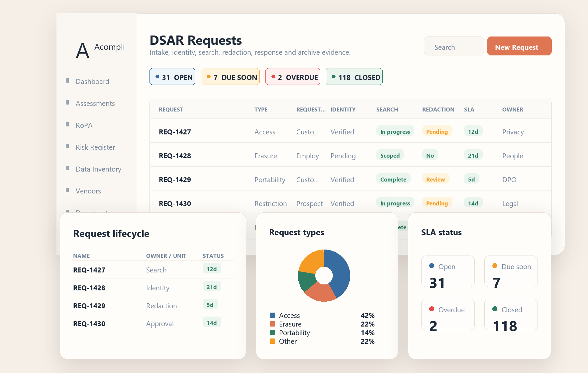Open the Overdue 2 SLA tile

point(448,314)
